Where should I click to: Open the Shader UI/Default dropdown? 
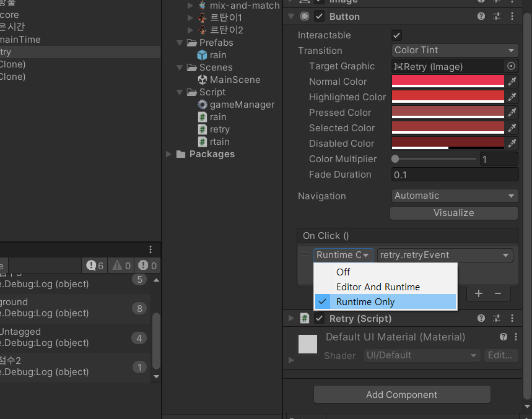pos(422,355)
